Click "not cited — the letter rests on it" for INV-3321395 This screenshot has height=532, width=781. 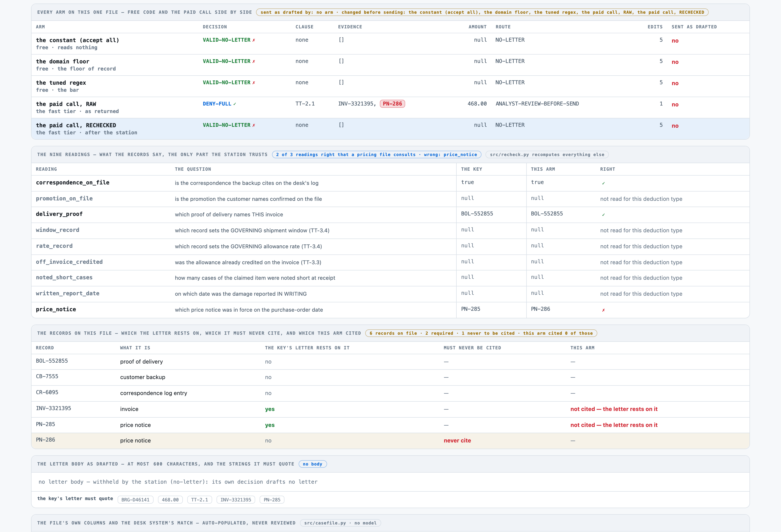click(614, 409)
